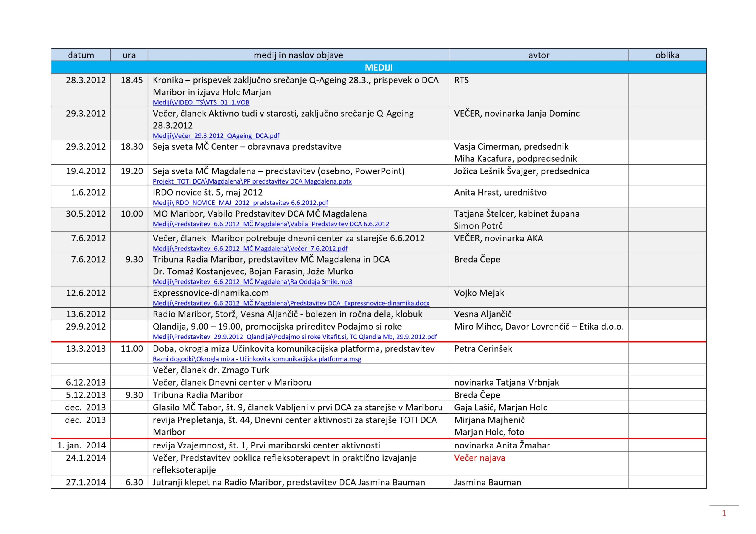The height and width of the screenshot is (534, 756).
Task: Click the 'medij in naslov objave' header
Action: (x=298, y=55)
